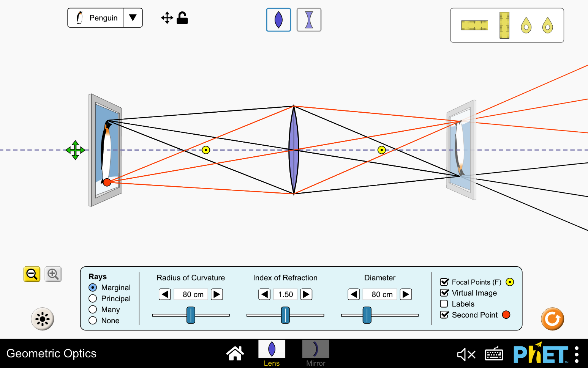Pick up the horizontal ruler tool
The image size is (588, 368).
coord(474,25)
